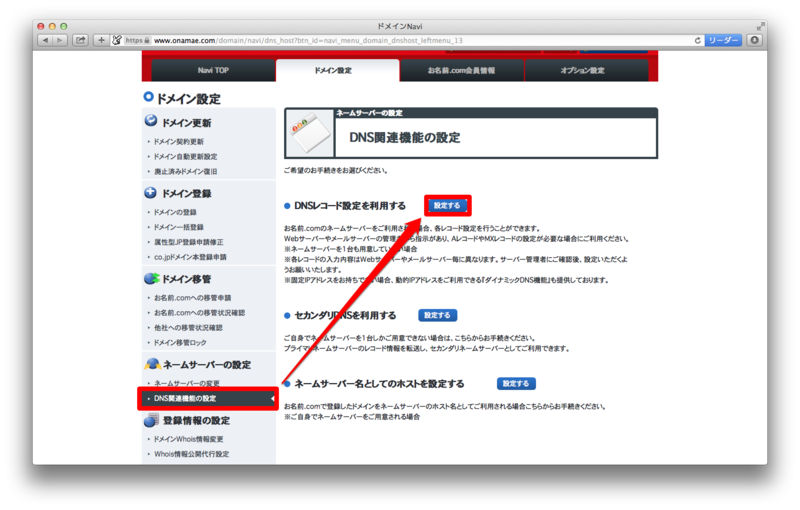
Task: Click the ドメイン更新 section icon
Action: pos(151,121)
